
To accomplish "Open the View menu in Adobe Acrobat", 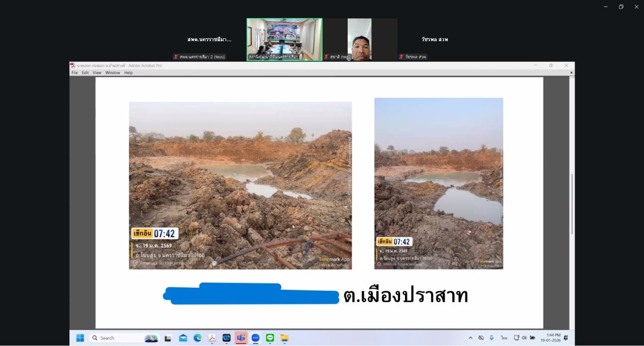I will [x=97, y=72].
